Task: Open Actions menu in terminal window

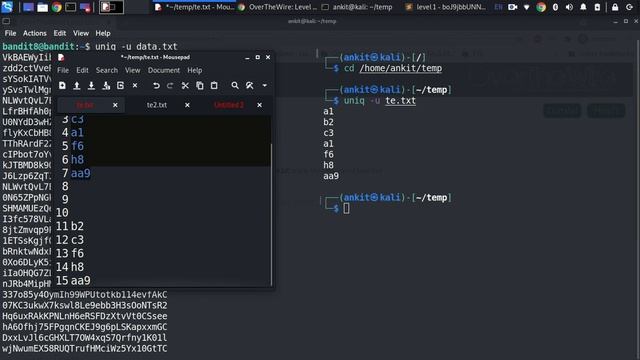Action: [x=34, y=33]
